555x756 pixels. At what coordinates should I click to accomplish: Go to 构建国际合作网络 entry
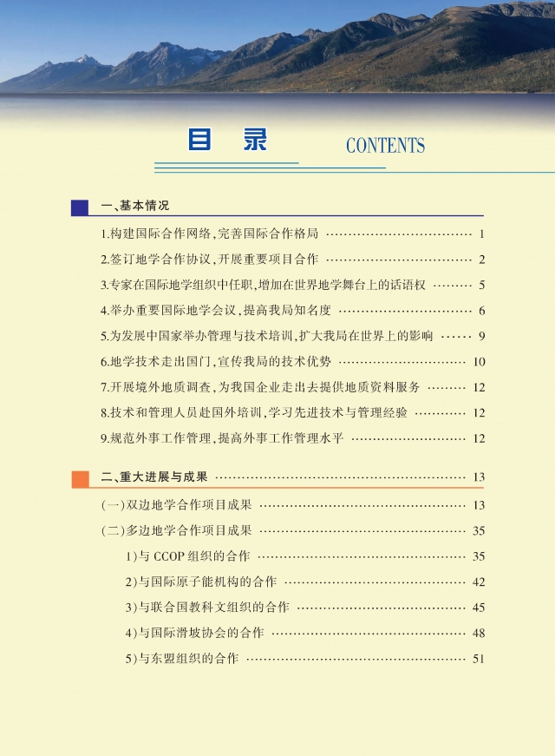pos(209,234)
